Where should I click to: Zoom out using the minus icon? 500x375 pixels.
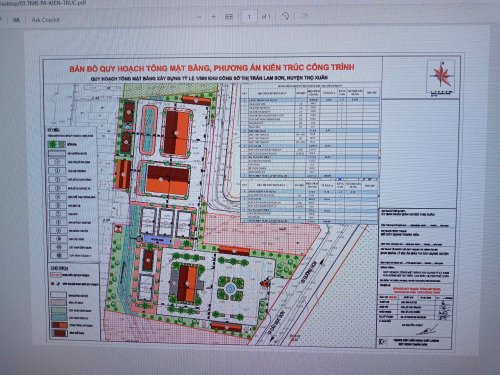click(x=199, y=17)
